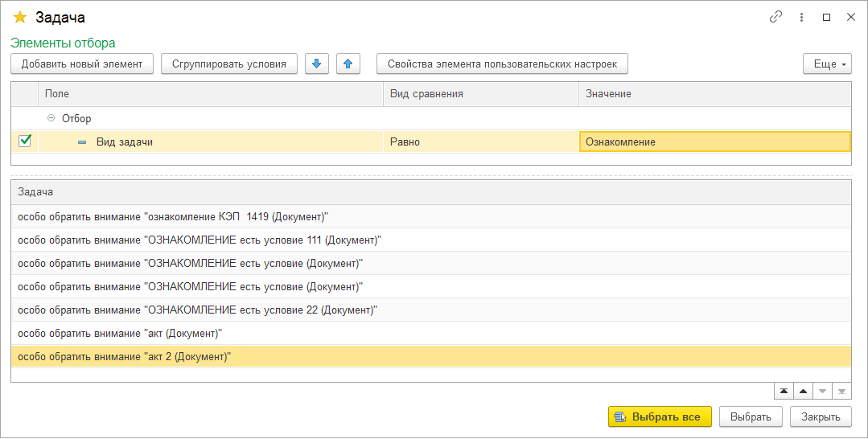Image resolution: width=868 pixels, height=439 pixels.
Task: Collapse the Отбор tree node
Action: (x=51, y=118)
